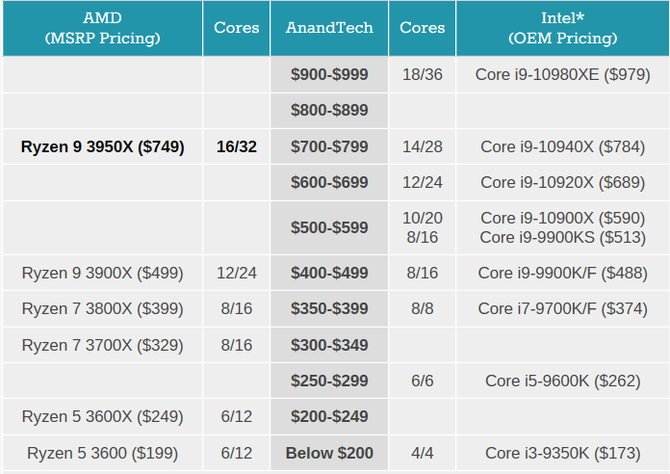Screen dimensions: 670x474
Task: Click the '8/8' cores cell
Action: 422,309
